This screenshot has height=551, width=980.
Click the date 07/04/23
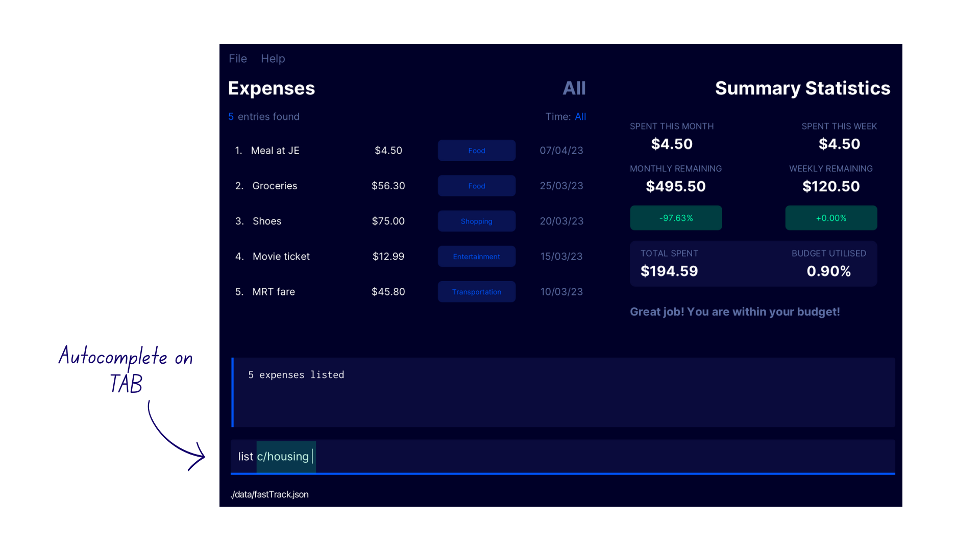(x=561, y=151)
